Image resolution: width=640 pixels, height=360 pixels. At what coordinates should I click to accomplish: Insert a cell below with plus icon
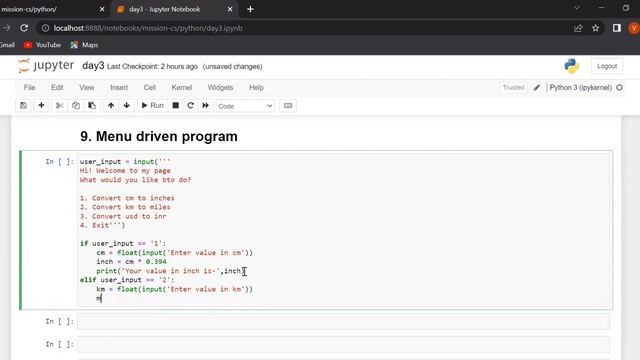[x=41, y=106]
